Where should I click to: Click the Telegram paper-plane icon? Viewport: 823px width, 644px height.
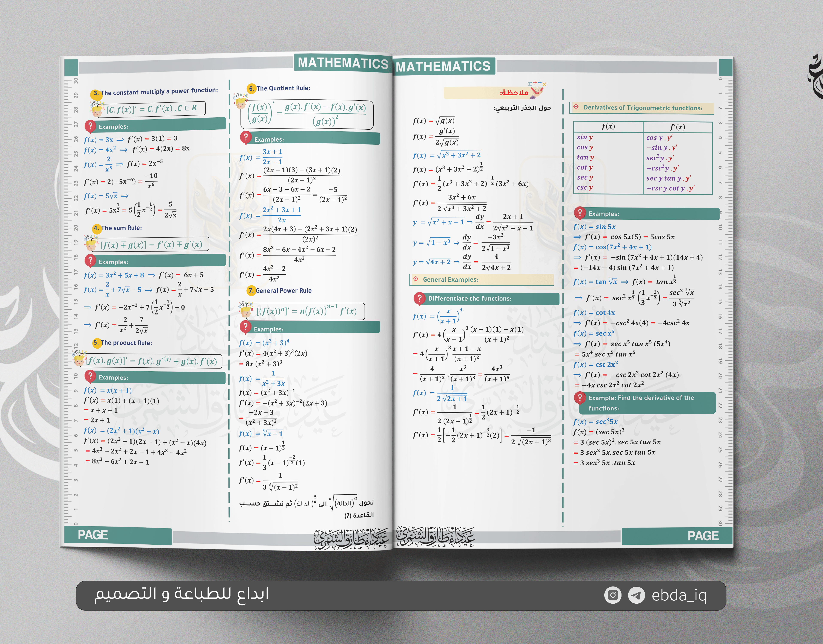tap(637, 595)
